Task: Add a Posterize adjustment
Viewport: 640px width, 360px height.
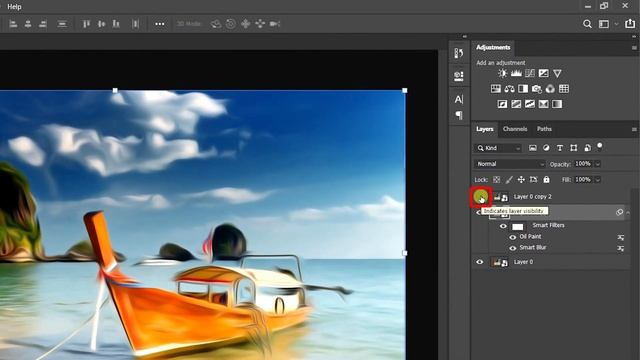Action: coord(516,104)
